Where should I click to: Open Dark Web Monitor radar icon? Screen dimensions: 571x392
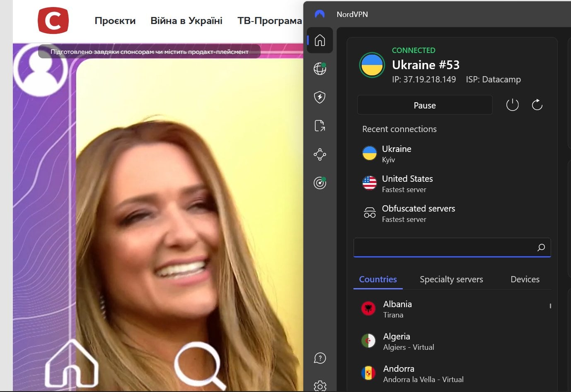[319, 183]
